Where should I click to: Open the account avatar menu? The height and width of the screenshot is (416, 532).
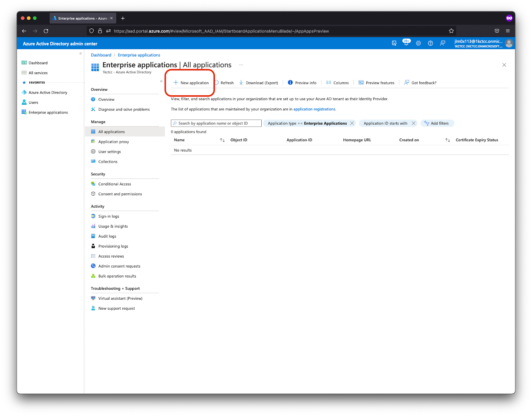click(509, 43)
